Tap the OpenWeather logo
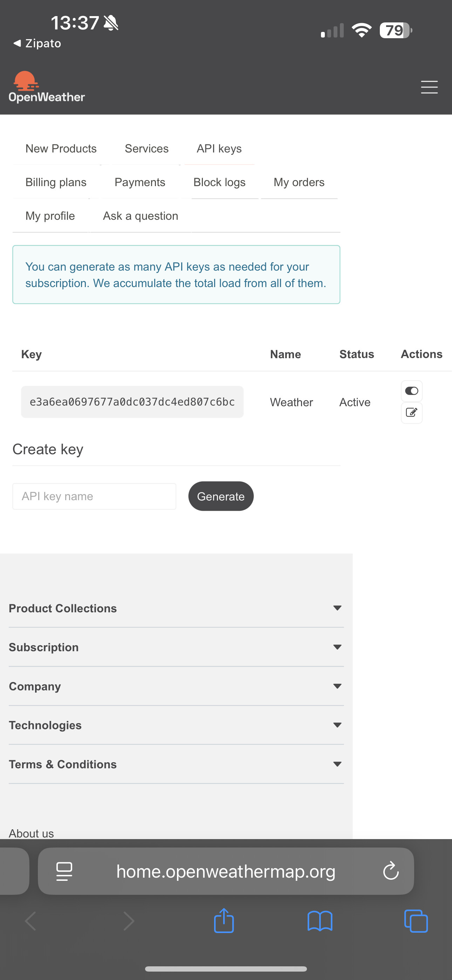The height and width of the screenshot is (980, 452). point(46,88)
